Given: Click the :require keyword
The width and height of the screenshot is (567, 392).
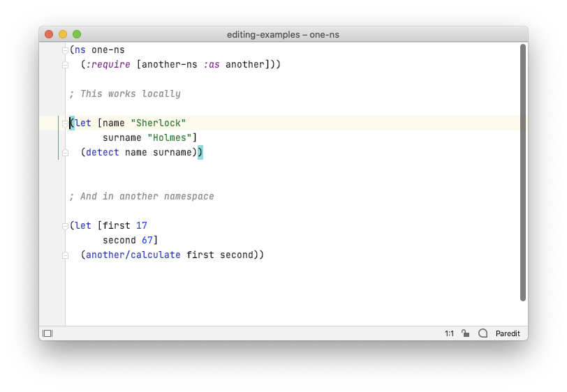Looking at the screenshot, I should (x=108, y=65).
